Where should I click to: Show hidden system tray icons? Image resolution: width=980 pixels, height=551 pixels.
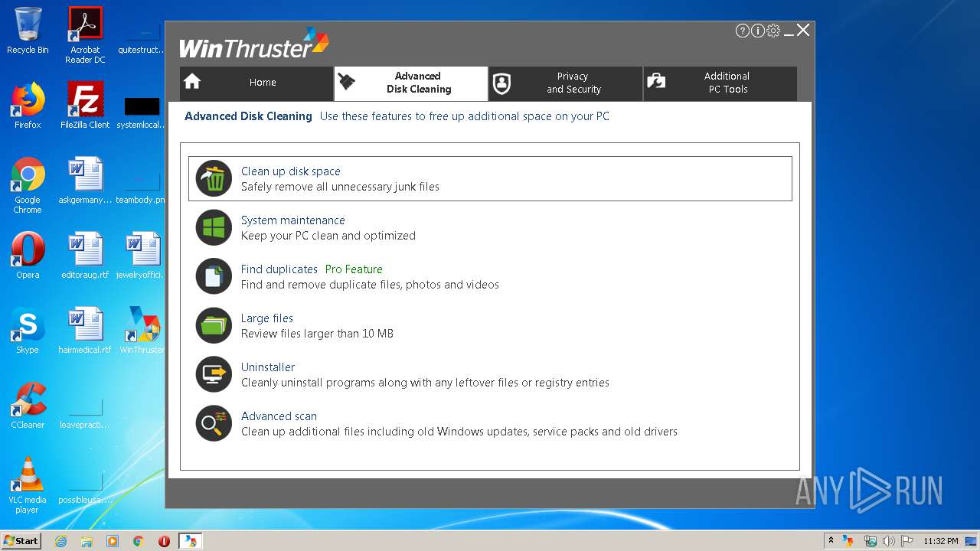[831, 541]
